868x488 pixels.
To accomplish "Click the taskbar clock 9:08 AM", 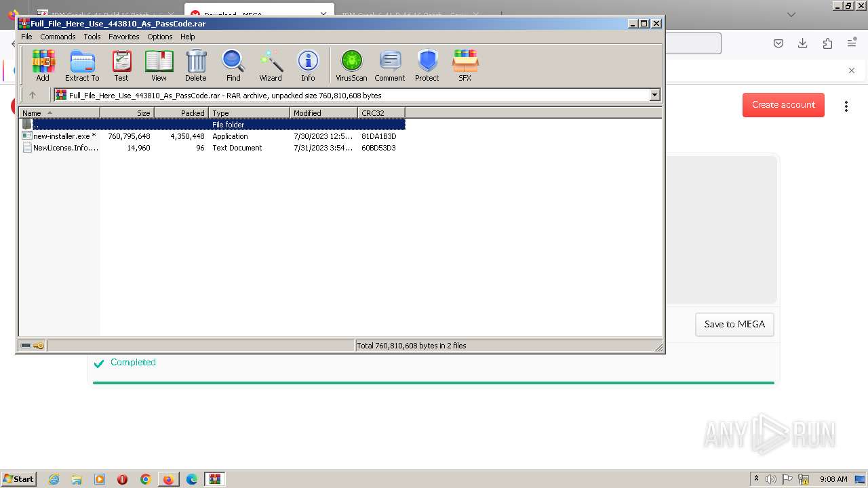I will pos(833,479).
